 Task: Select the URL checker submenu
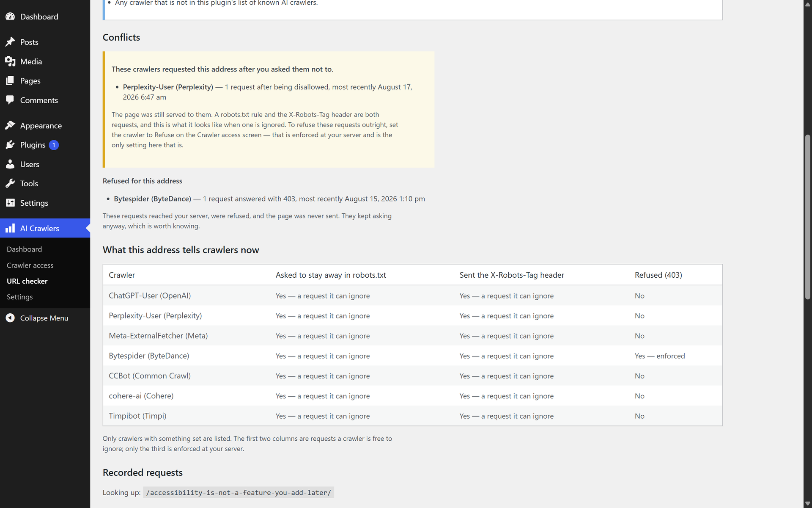pyautogui.click(x=27, y=281)
